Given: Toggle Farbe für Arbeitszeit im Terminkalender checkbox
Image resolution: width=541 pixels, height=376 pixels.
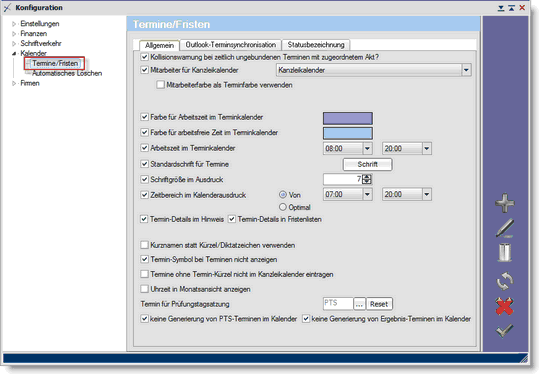Looking at the screenshot, I should [x=144, y=117].
